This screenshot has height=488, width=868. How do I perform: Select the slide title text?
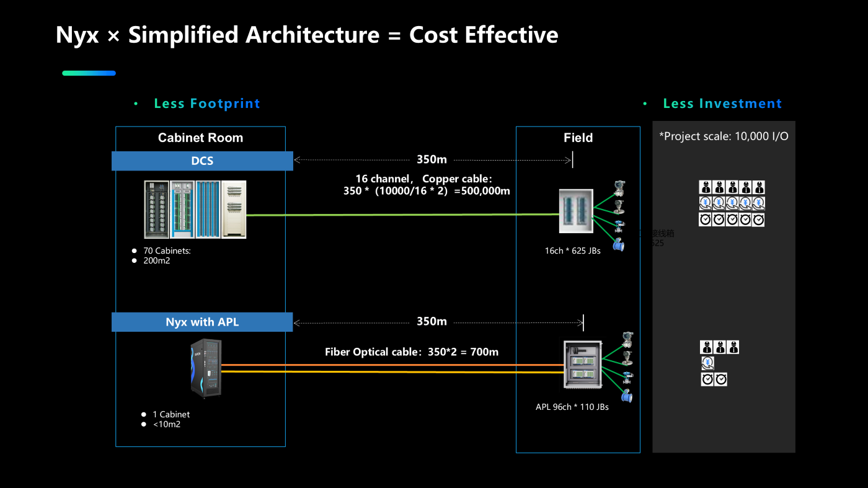tap(307, 35)
